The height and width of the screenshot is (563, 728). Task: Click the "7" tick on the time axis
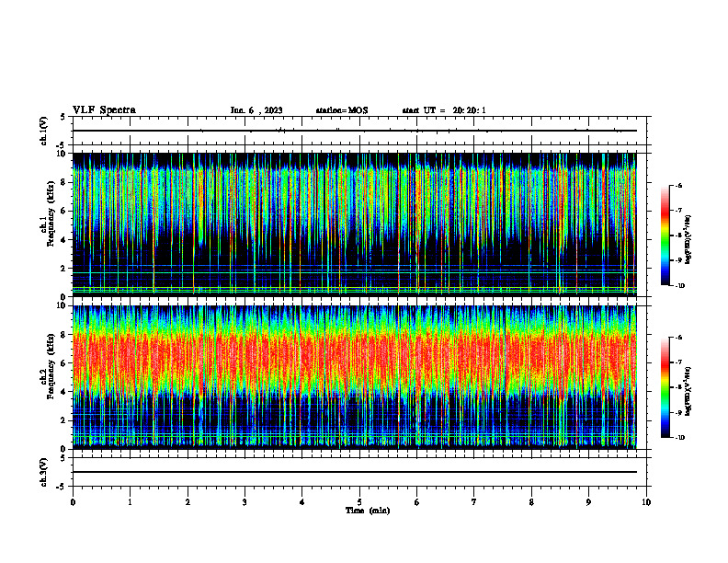pyautogui.click(x=474, y=502)
